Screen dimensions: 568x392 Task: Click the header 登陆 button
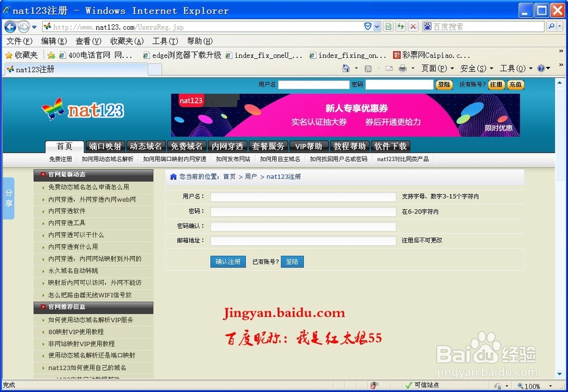tap(444, 85)
